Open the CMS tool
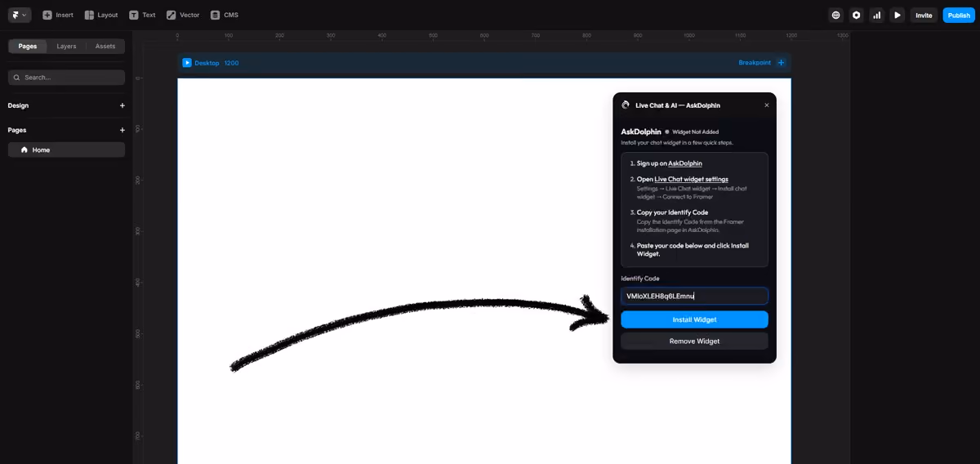Viewport: 980px width, 464px height. click(225, 15)
